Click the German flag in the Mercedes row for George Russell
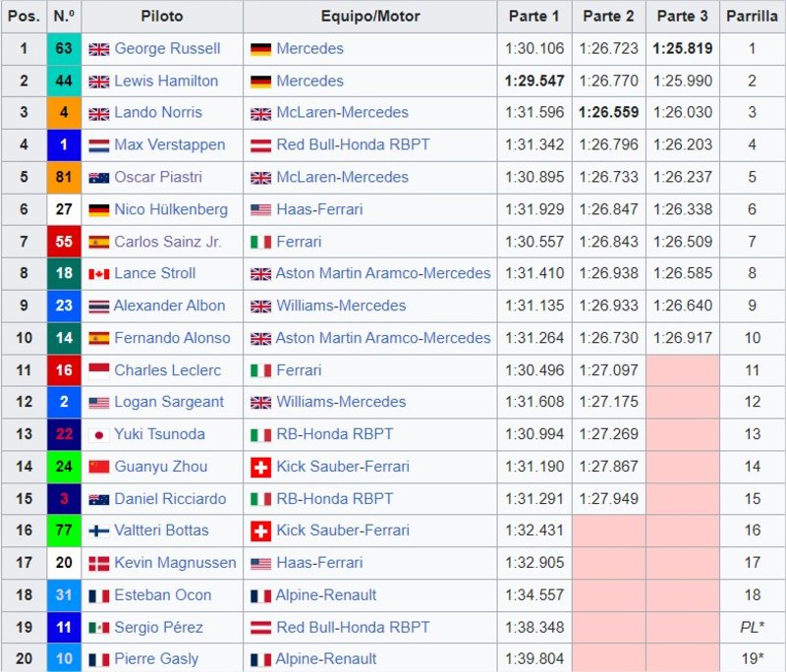This screenshot has height=672, width=786. click(260, 49)
